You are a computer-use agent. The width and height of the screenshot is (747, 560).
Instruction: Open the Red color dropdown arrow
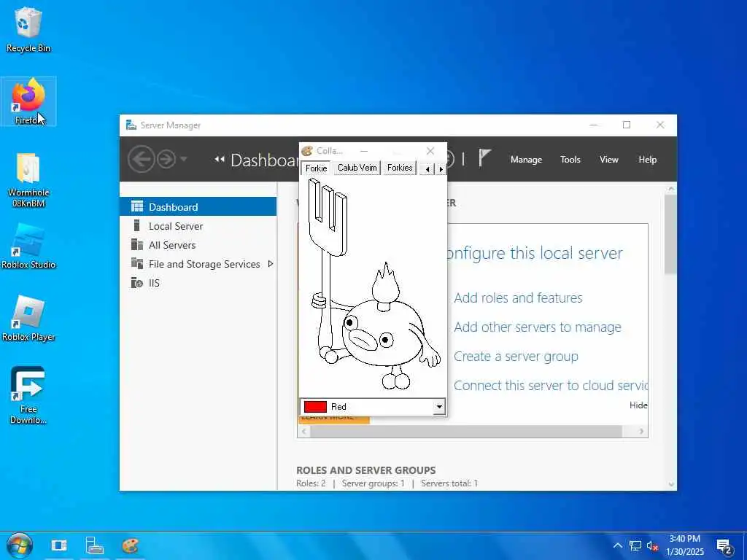point(438,407)
